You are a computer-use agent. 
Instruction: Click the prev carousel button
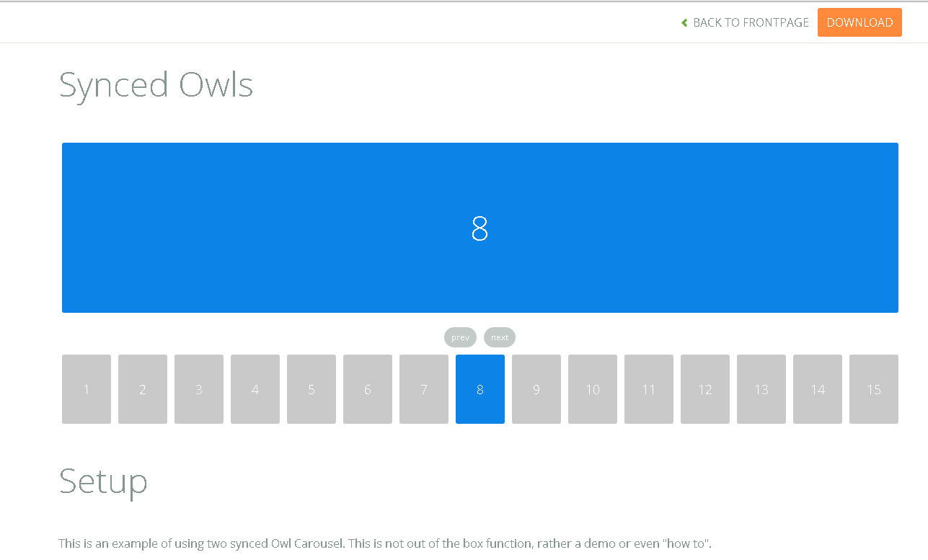tap(460, 337)
